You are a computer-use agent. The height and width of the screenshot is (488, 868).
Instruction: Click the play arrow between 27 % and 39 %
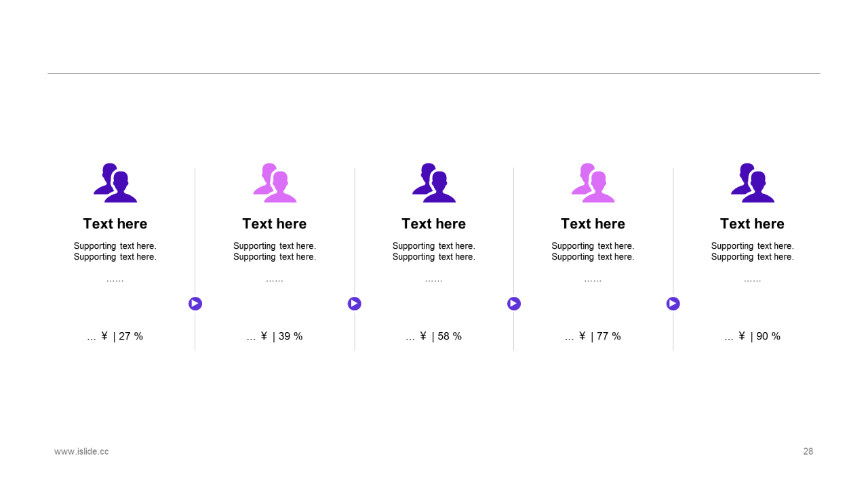click(x=195, y=304)
